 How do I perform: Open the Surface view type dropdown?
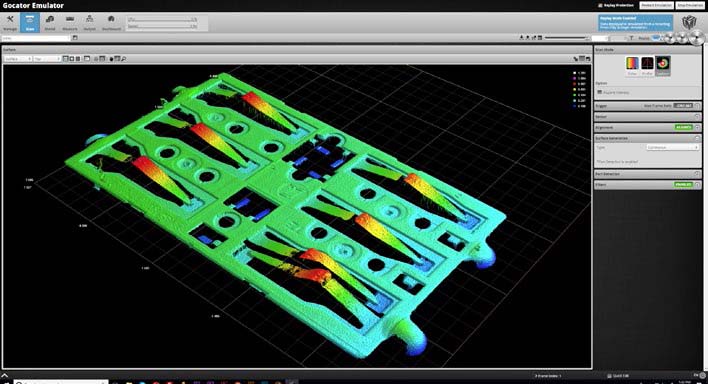click(x=18, y=59)
